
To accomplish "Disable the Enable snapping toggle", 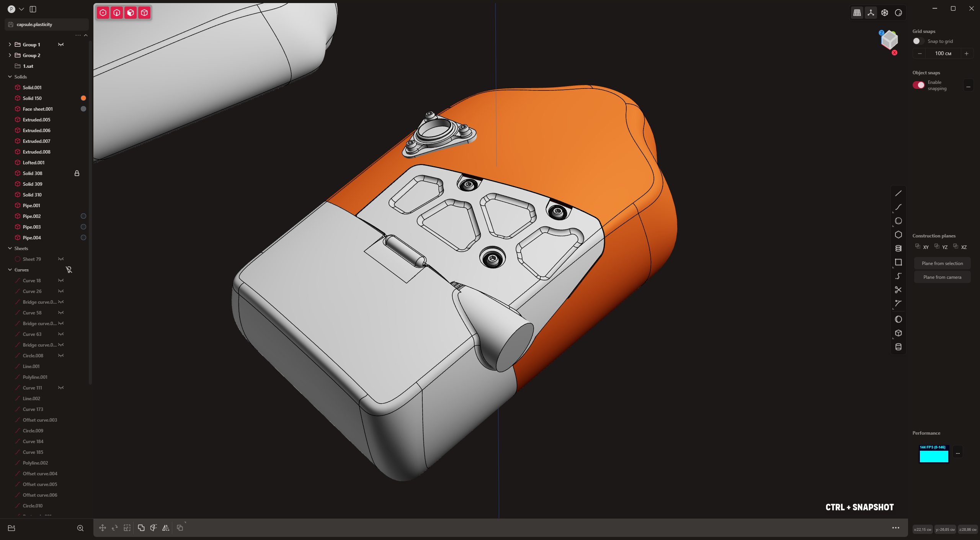I will pos(918,85).
